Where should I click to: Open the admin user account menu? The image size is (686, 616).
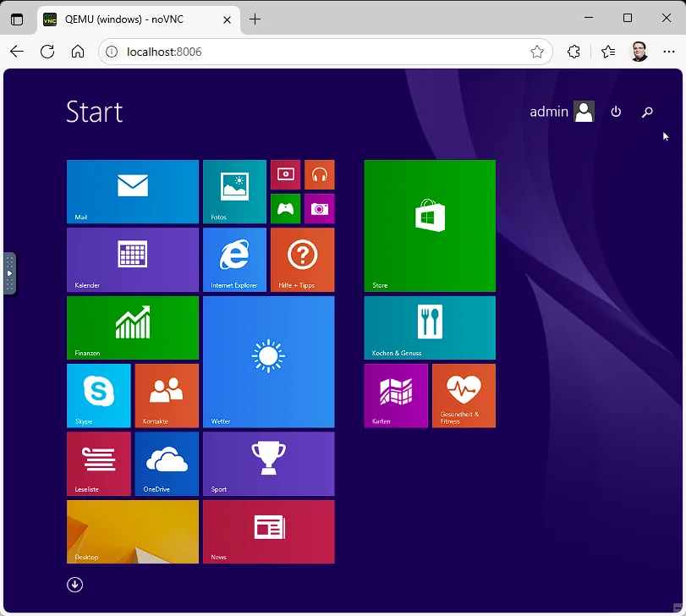click(563, 112)
